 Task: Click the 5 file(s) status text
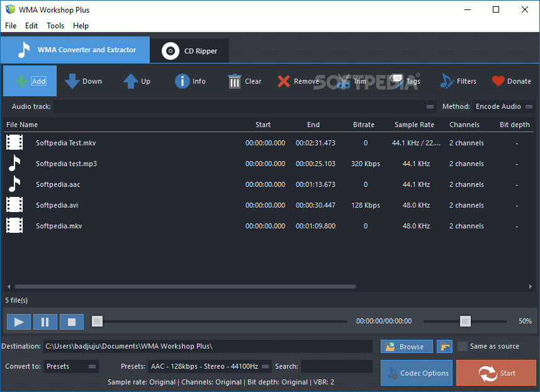[x=16, y=300]
